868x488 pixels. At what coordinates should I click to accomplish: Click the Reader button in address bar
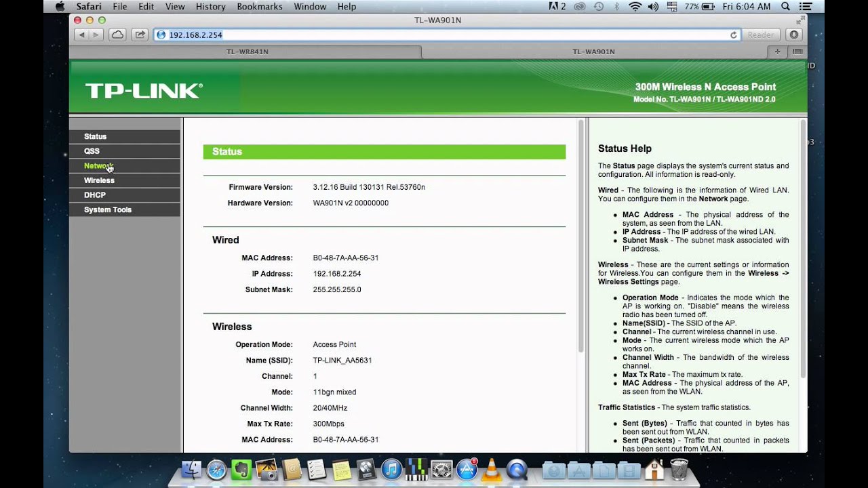click(x=761, y=35)
